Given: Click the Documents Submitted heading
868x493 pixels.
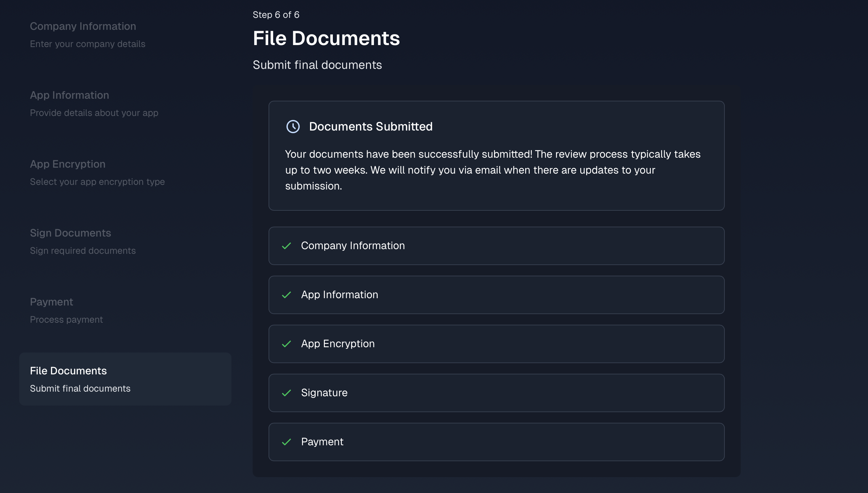Looking at the screenshot, I should click(371, 127).
